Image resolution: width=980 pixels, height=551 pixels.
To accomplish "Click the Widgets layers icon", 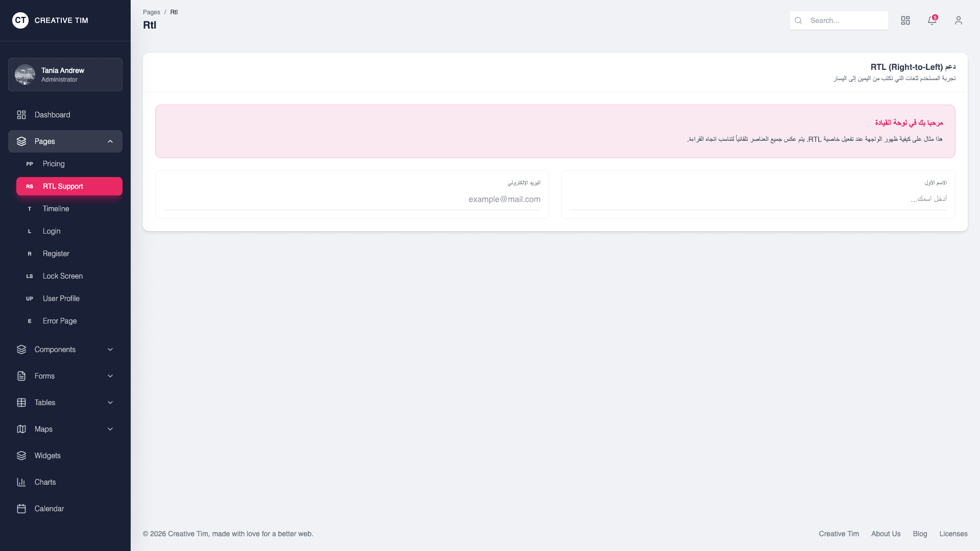I will point(21,455).
